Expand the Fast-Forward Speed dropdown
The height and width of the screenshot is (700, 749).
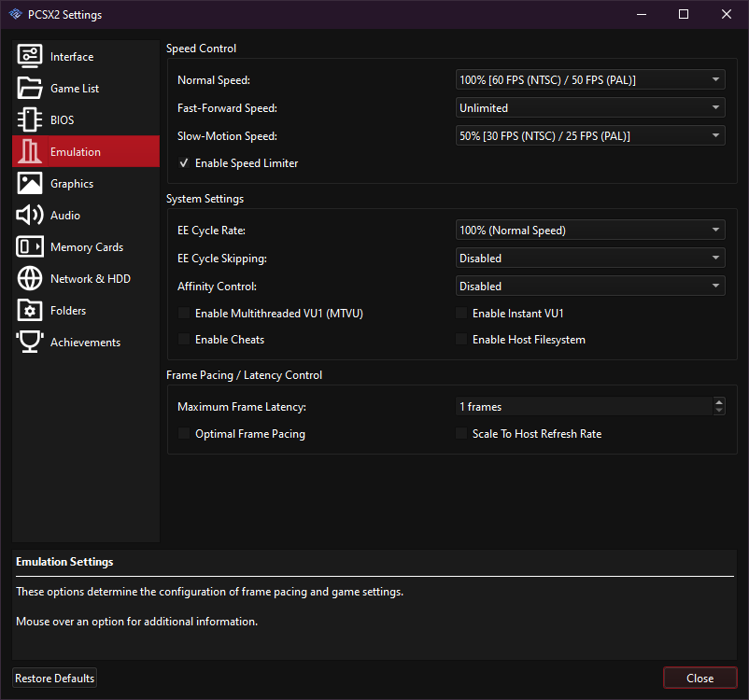[x=590, y=108]
